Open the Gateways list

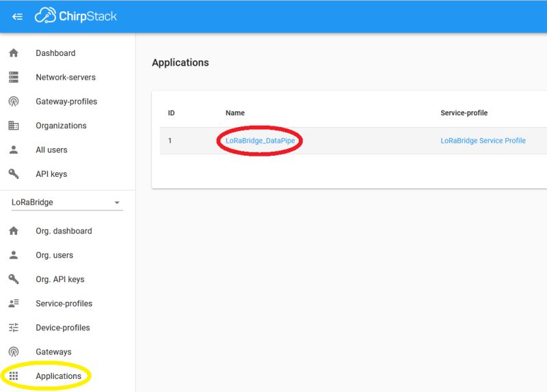(x=53, y=352)
